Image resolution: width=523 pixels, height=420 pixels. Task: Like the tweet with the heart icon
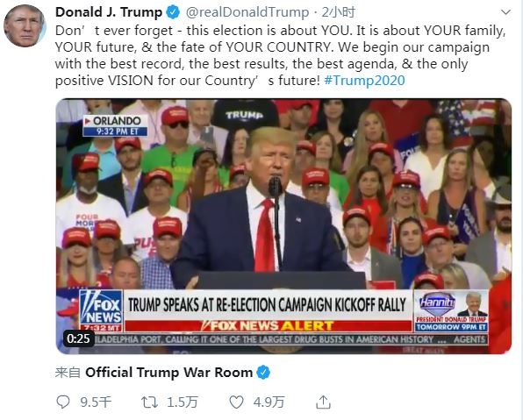(x=236, y=402)
